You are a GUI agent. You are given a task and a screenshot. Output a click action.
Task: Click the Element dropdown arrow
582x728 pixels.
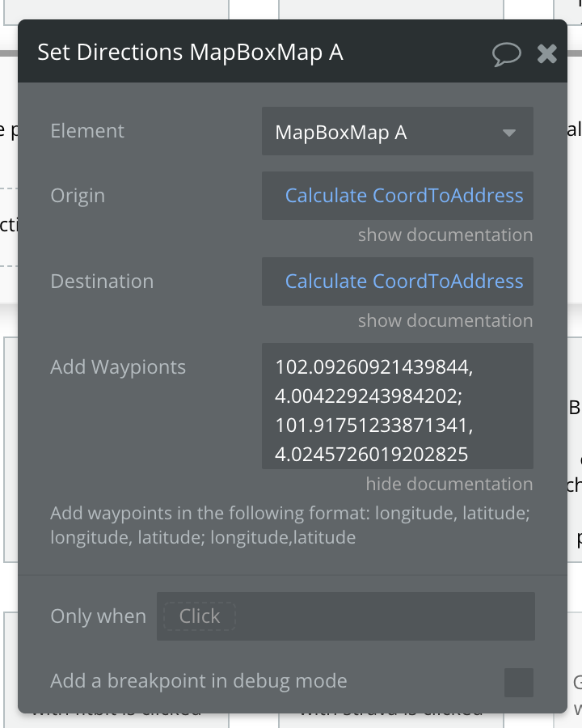[x=509, y=133]
